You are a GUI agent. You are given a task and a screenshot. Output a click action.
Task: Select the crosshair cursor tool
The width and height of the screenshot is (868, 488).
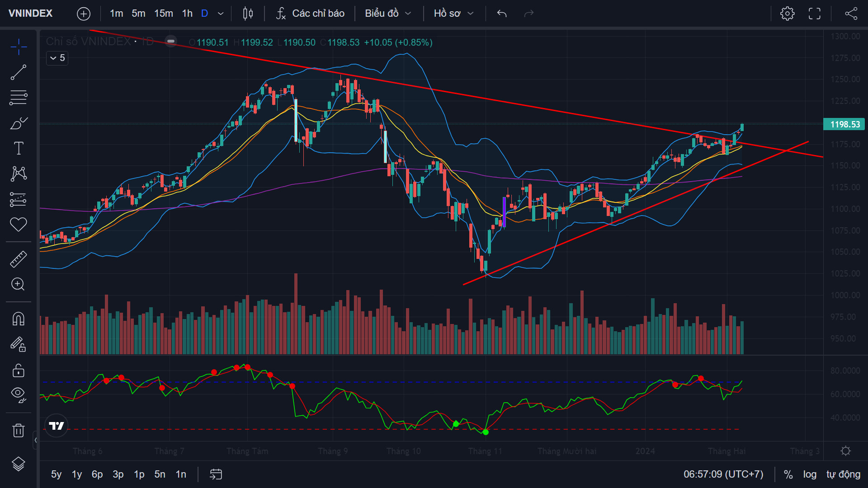coord(19,47)
